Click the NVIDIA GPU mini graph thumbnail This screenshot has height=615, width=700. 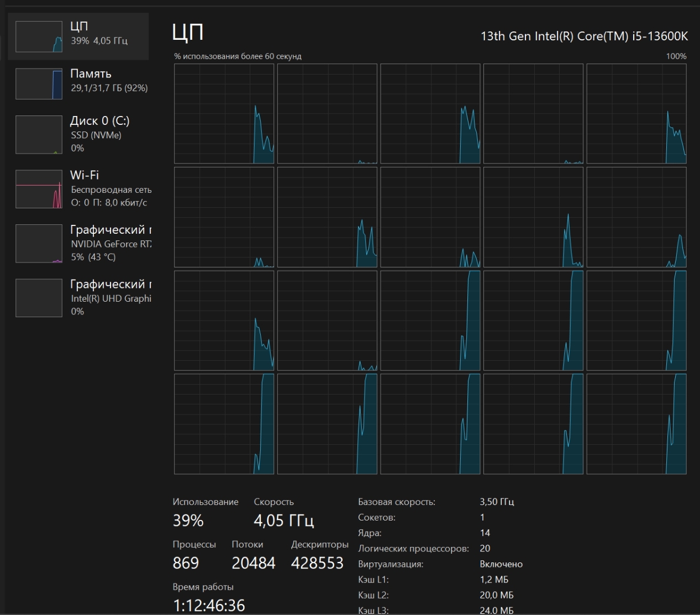click(x=39, y=244)
